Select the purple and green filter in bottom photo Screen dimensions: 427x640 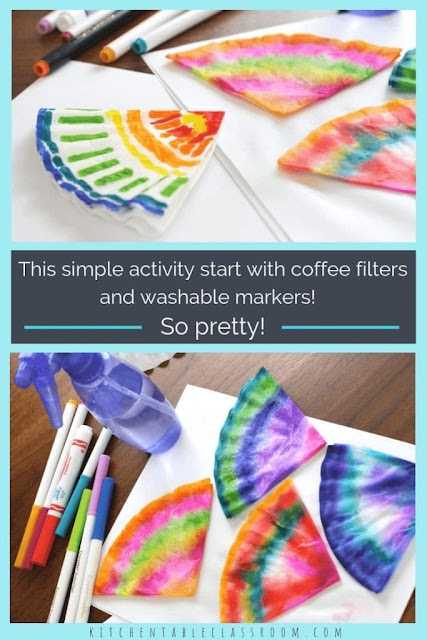coord(265,442)
